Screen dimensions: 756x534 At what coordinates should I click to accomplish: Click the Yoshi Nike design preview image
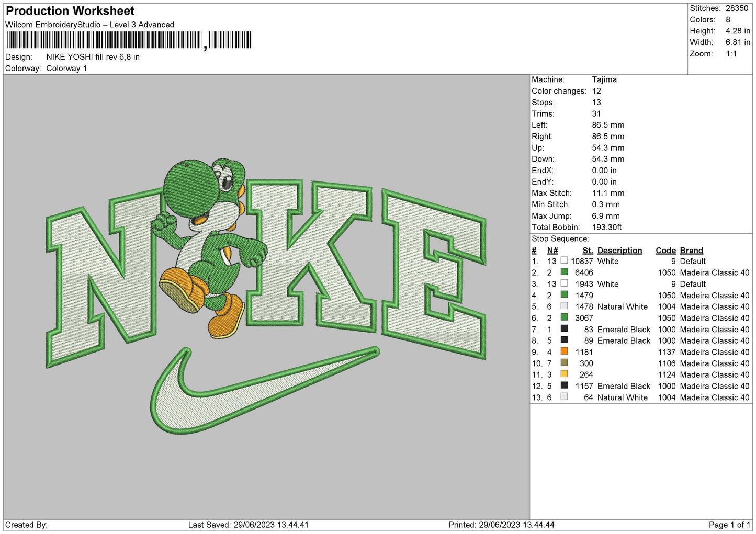click(266, 296)
